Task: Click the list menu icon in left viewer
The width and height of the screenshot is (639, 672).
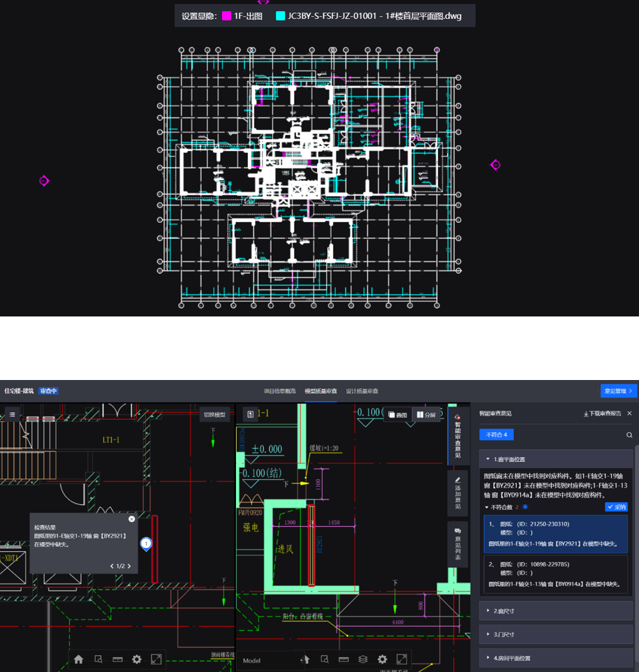Action: click(12, 415)
